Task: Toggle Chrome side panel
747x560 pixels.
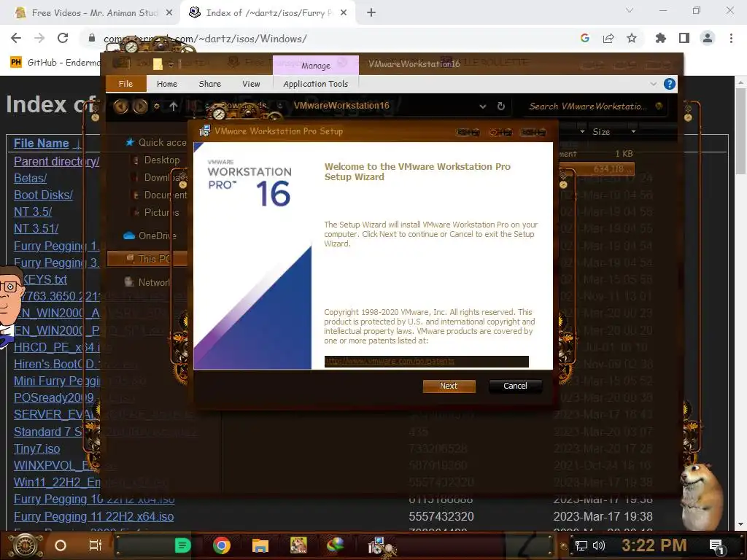Action: [684, 38]
